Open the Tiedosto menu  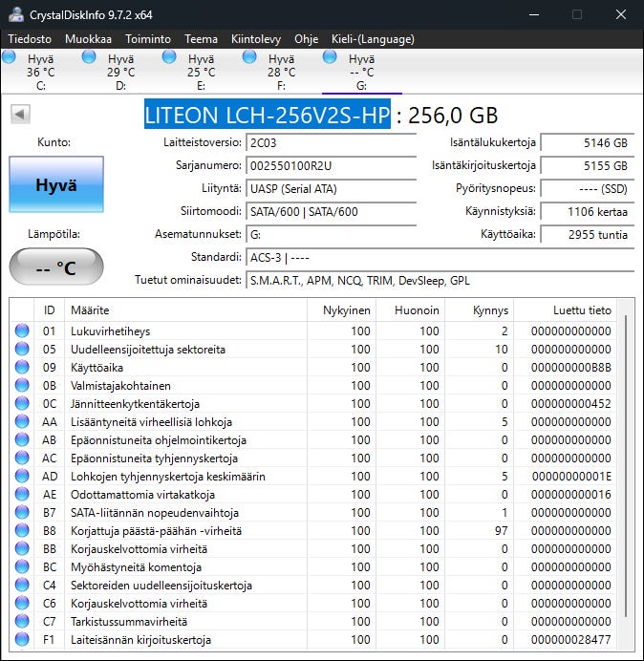click(31, 39)
